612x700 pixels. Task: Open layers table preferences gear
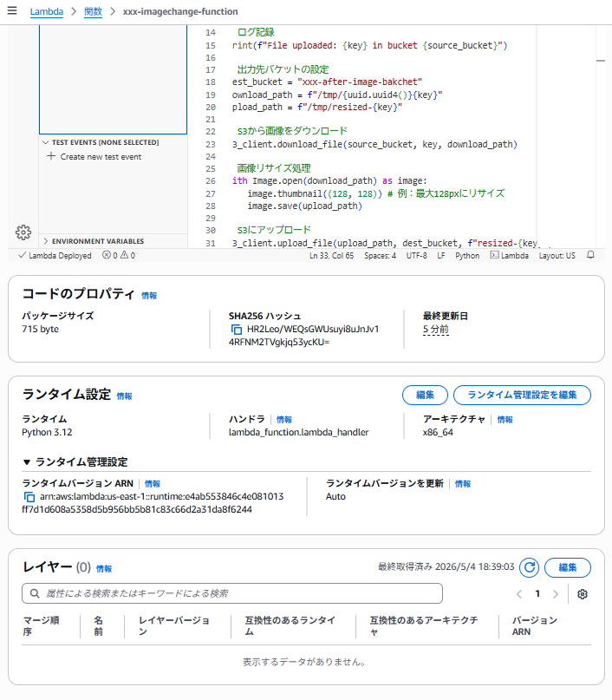coord(583,594)
